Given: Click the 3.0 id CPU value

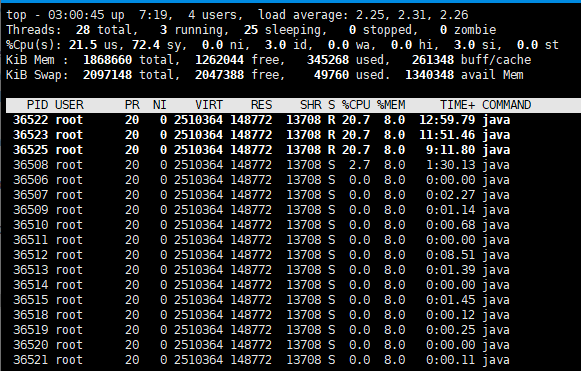Looking at the screenshot, I should click(x=275, y=45).
